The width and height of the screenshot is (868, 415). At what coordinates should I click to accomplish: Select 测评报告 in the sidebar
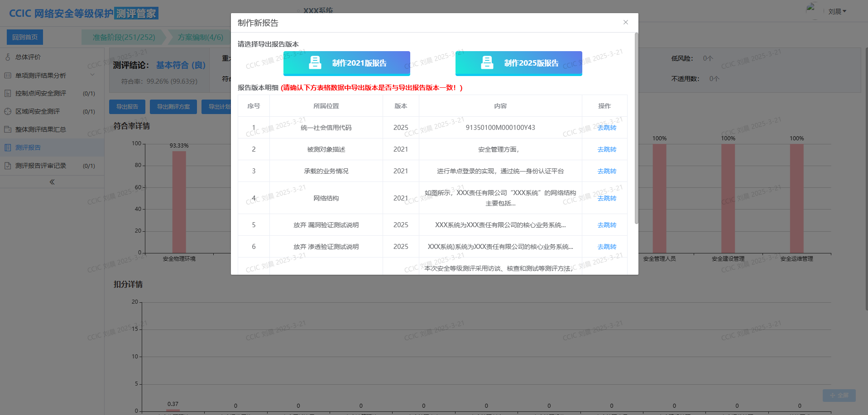point(28,148)
